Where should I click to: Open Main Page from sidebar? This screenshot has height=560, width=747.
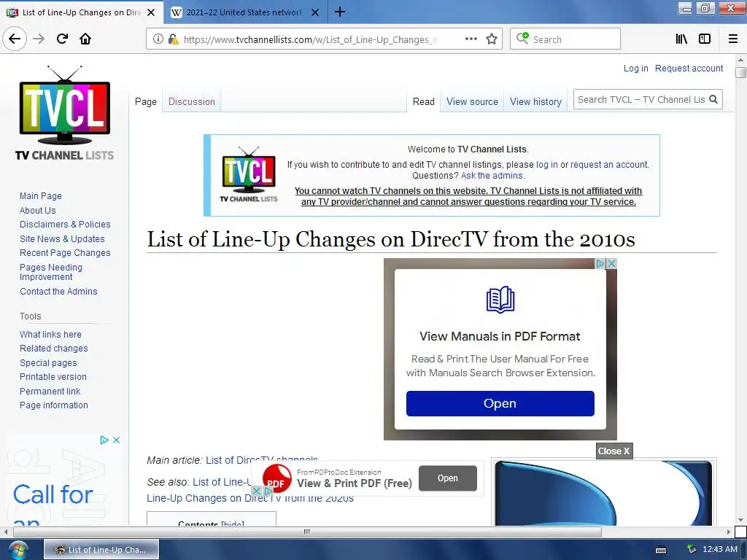click(41, 195)
